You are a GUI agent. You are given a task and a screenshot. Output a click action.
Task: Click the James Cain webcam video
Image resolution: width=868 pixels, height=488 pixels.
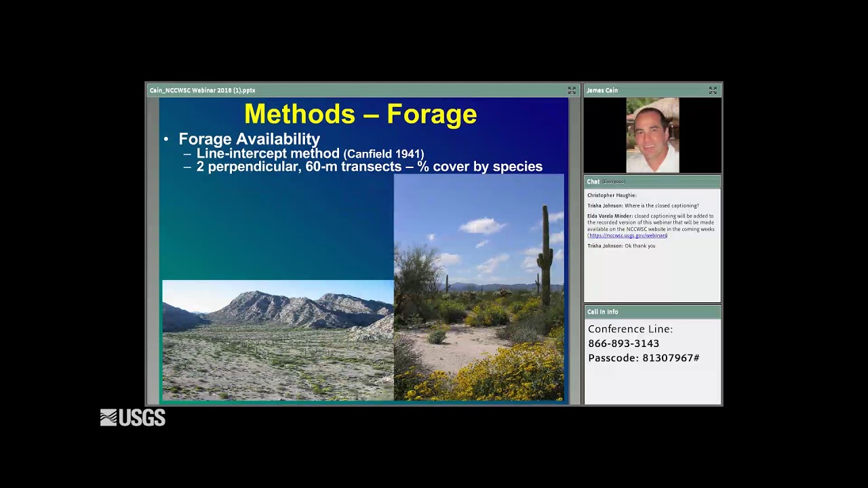click(652, 135)
